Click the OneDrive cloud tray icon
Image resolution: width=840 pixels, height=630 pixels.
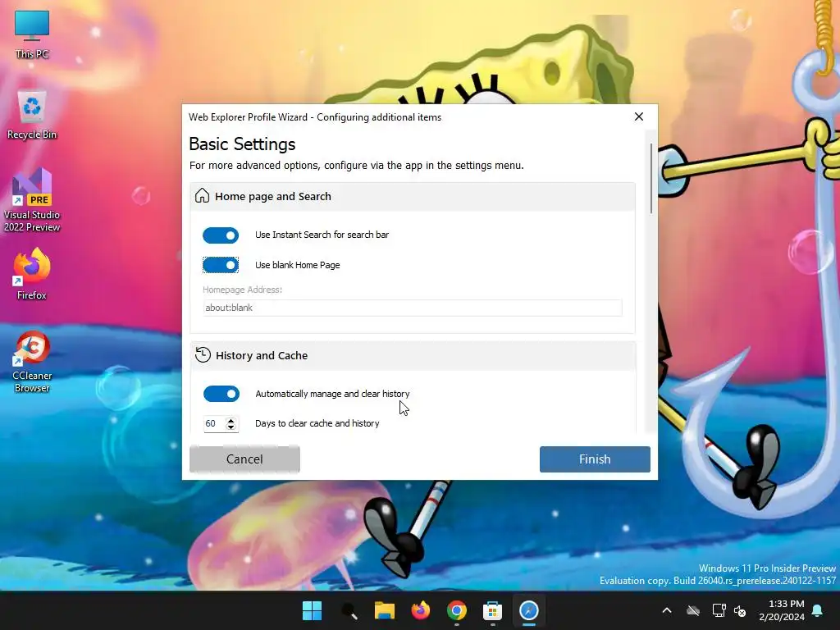693,610
